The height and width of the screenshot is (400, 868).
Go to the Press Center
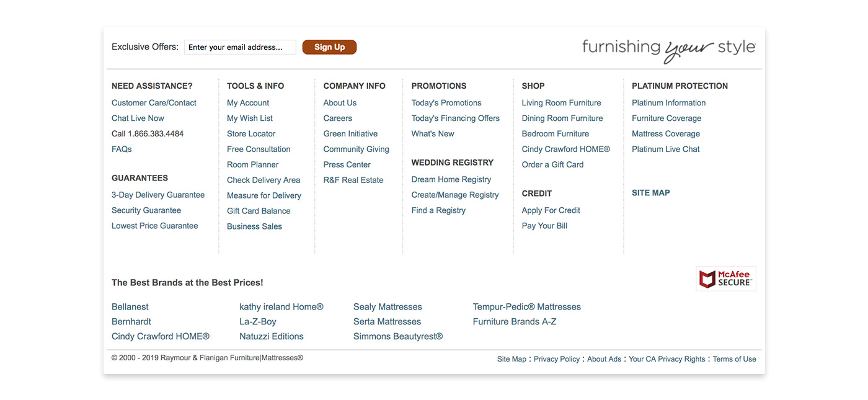[347, 165]
